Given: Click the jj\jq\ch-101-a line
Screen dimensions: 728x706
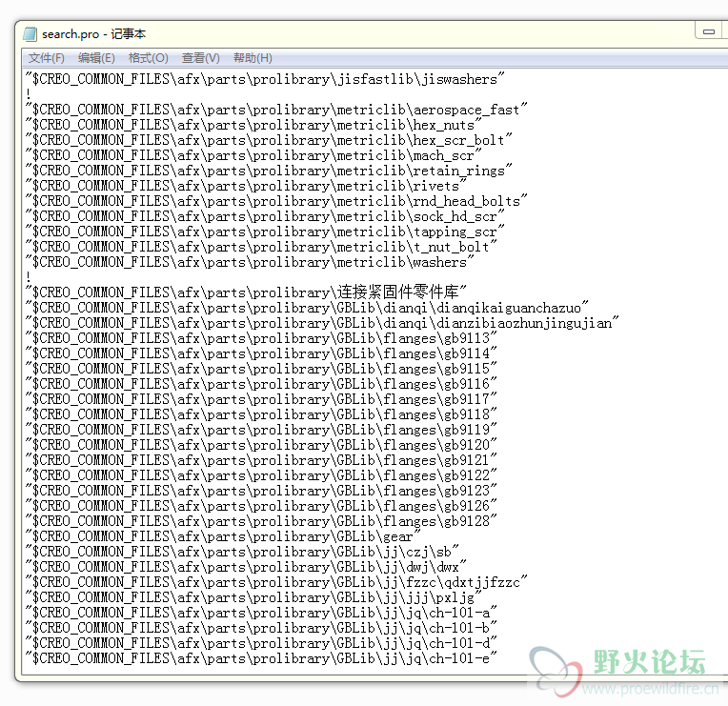Looking at the screenshot, I should 261,613.
